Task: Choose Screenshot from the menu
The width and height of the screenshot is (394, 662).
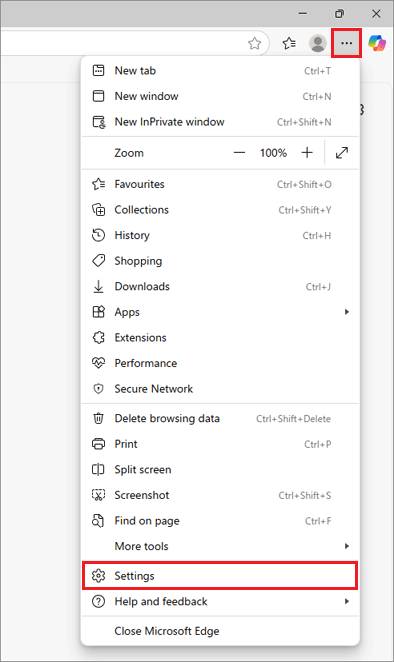Action: pyautogui.click(x=220, y=495)
